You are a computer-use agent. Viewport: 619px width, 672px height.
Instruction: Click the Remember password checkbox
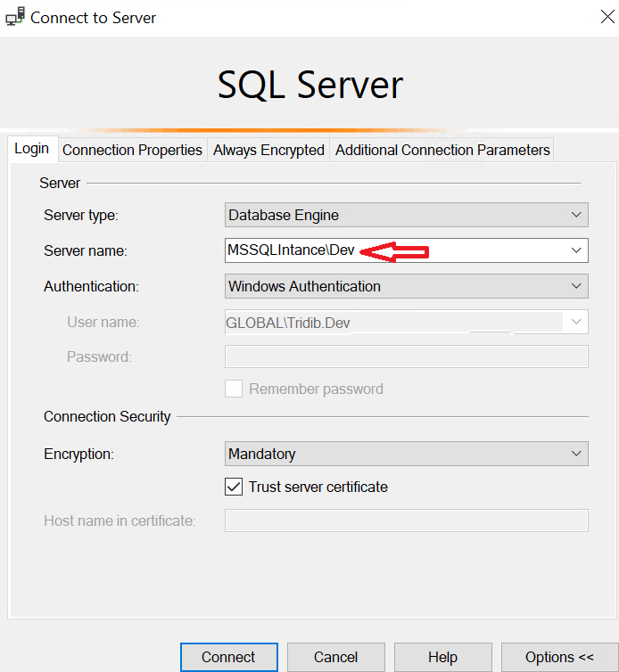234,389
